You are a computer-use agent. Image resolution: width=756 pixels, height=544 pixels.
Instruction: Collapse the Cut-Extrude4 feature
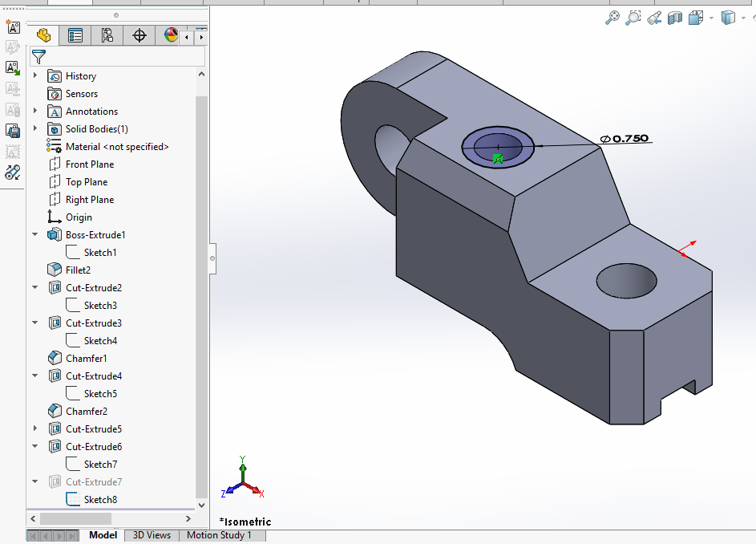click(x=35, y=376)
